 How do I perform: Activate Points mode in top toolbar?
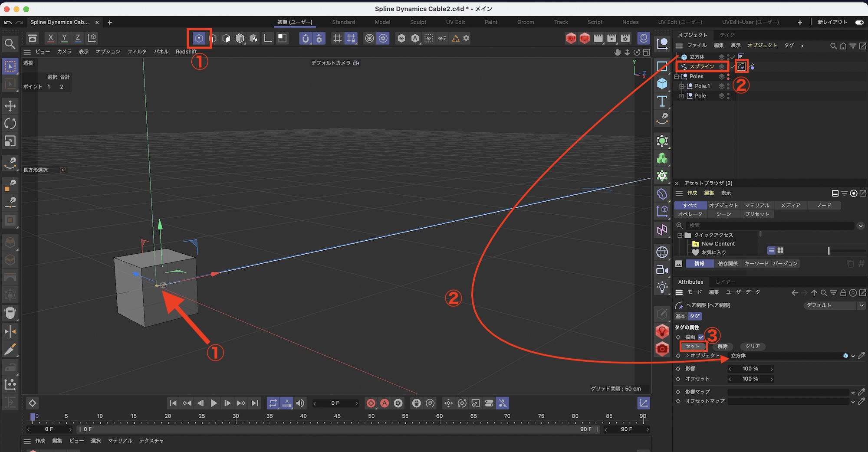point(199,38)
